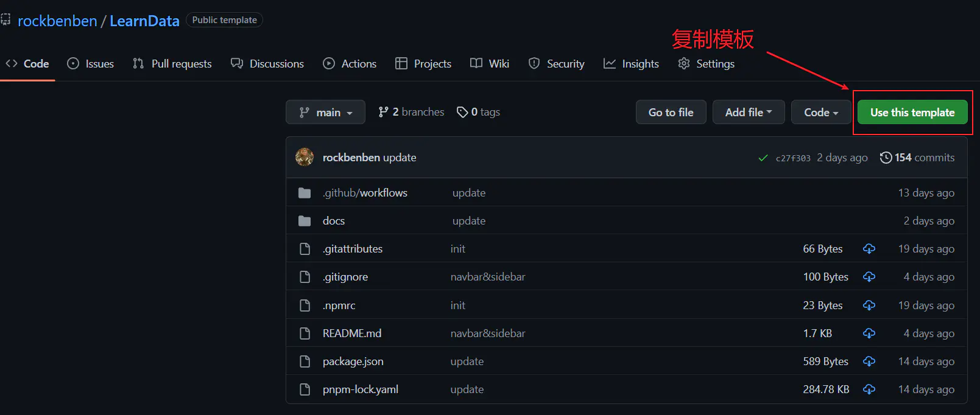The image size is (980, 415).
Task: Open the package.json file
Action: pos(353,361)
